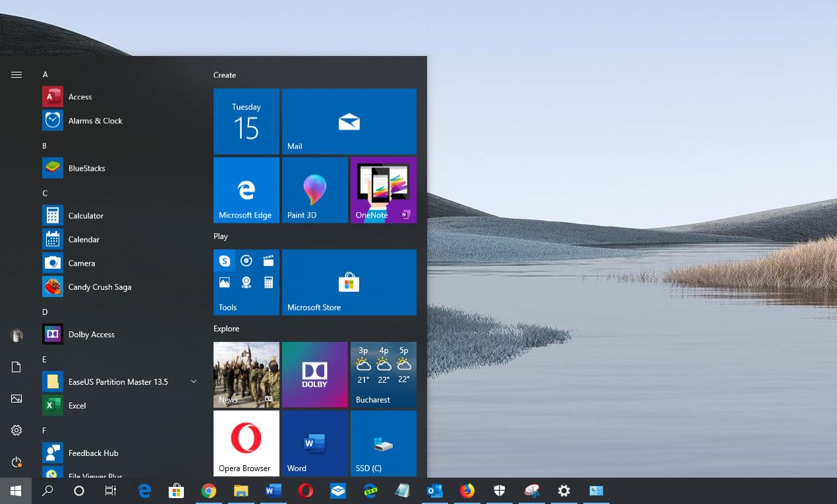Image resolution: width=837 pixels, height=504 pixels.
Task: Click the Explore group heading
Action: pyautogui.click(x=226, y=328)
